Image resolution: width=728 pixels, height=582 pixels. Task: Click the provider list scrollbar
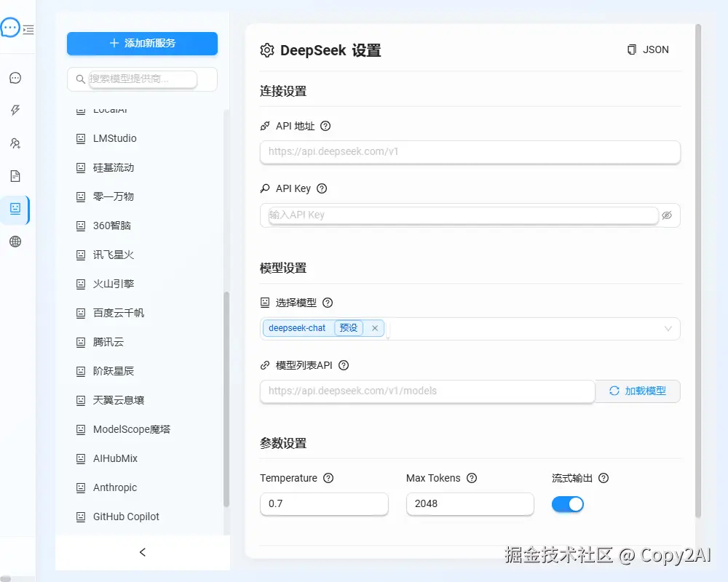coord(226,399)
